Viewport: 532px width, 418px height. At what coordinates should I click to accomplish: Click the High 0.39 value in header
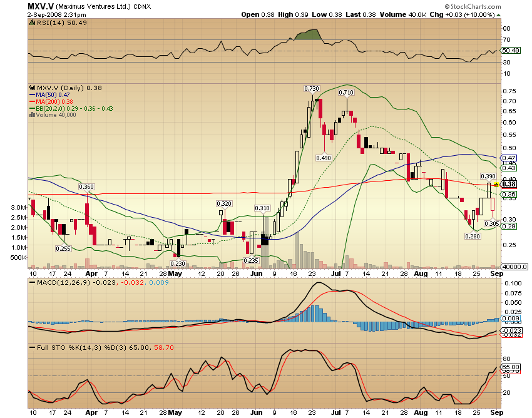click(x=293, y=14)
